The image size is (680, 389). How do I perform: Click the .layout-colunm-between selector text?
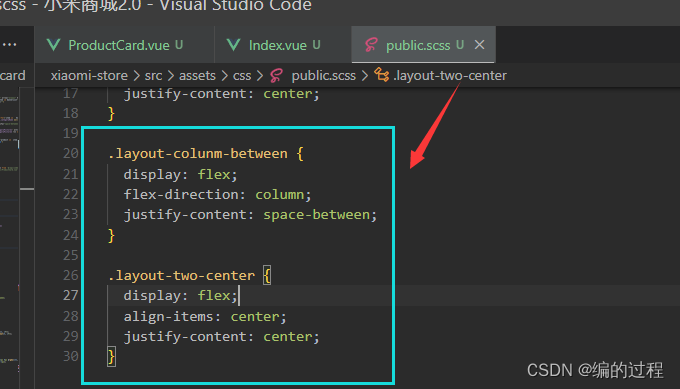tap(198, 154)
